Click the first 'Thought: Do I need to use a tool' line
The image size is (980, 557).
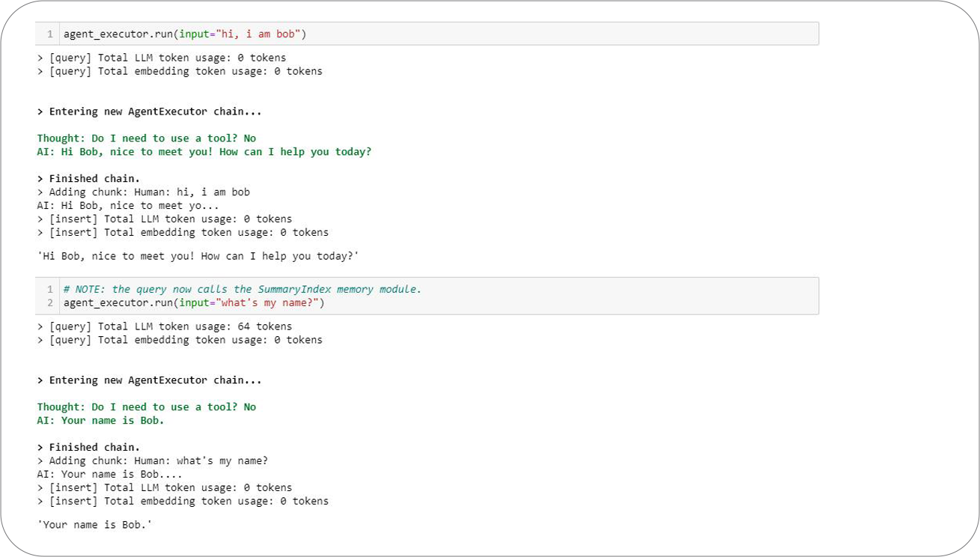[147, 139]
